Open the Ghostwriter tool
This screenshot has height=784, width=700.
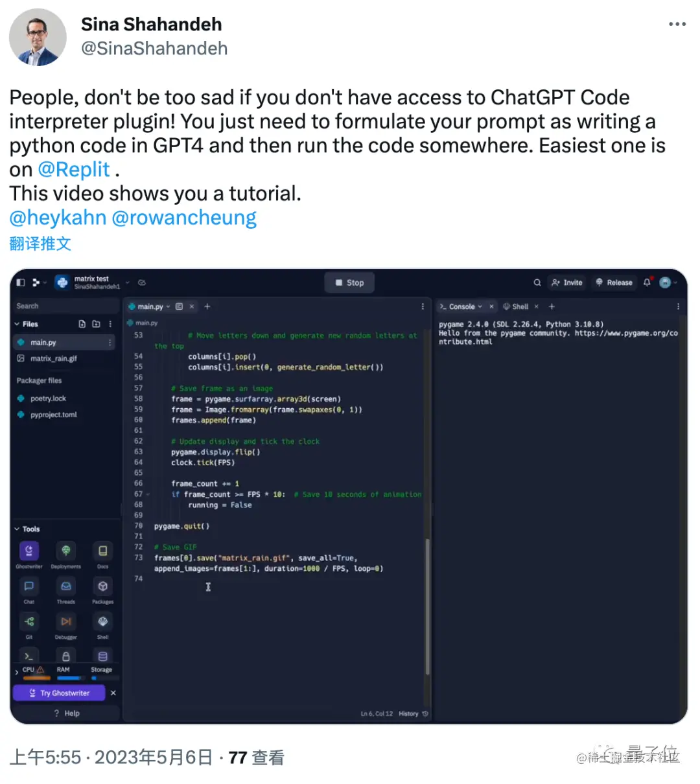coord(29,551)
